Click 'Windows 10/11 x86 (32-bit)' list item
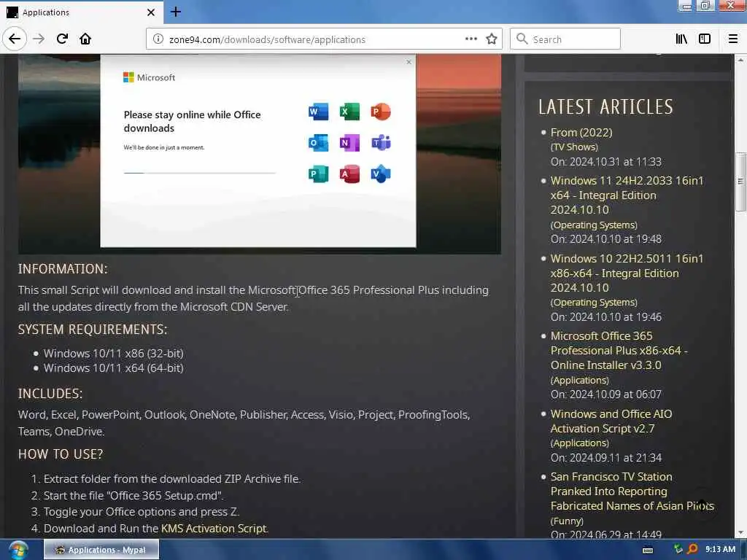The image size is (747, 560). pos(113,354)
